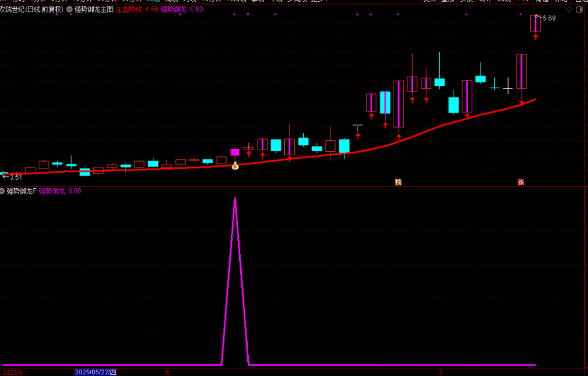This screenshot has width=588, height=376.
Task: Click the highlighted date 2025/05/22/四
Action: (x=96, y=372)
